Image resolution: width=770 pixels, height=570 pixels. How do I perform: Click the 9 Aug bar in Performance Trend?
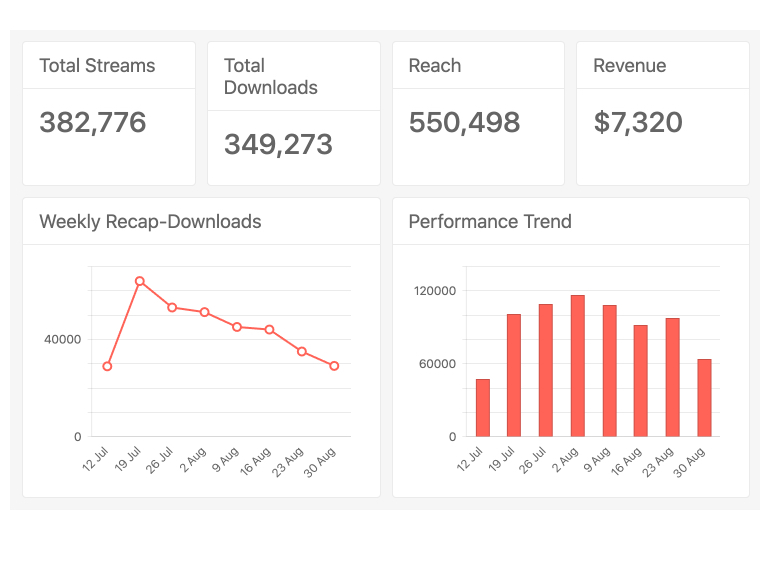tap(609, 371)
